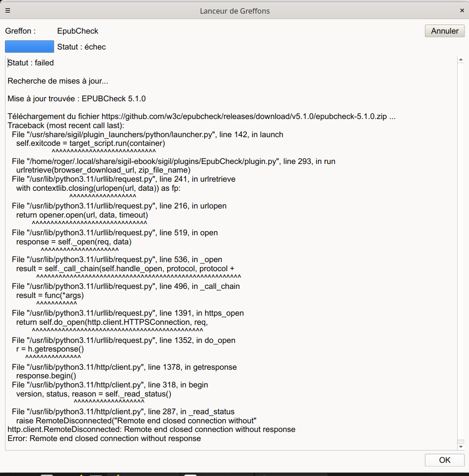This screenshot has width=469, height=476.
Task: Click the OK button
Action: pyautogui.click(x=444, y=460)
